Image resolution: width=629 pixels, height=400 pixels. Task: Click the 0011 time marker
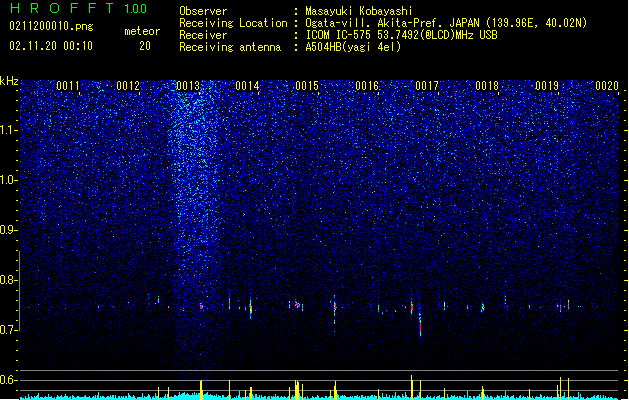point(68,86)
